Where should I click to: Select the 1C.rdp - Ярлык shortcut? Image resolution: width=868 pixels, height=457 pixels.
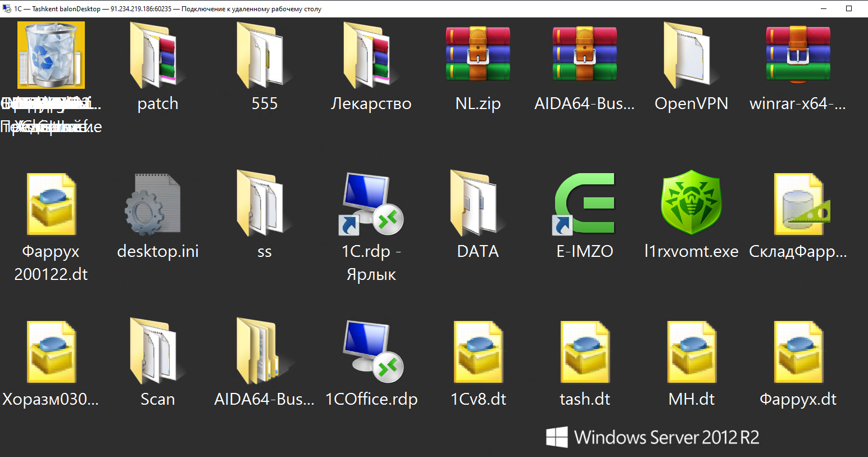pyautogui.click(x=371, y=203)
